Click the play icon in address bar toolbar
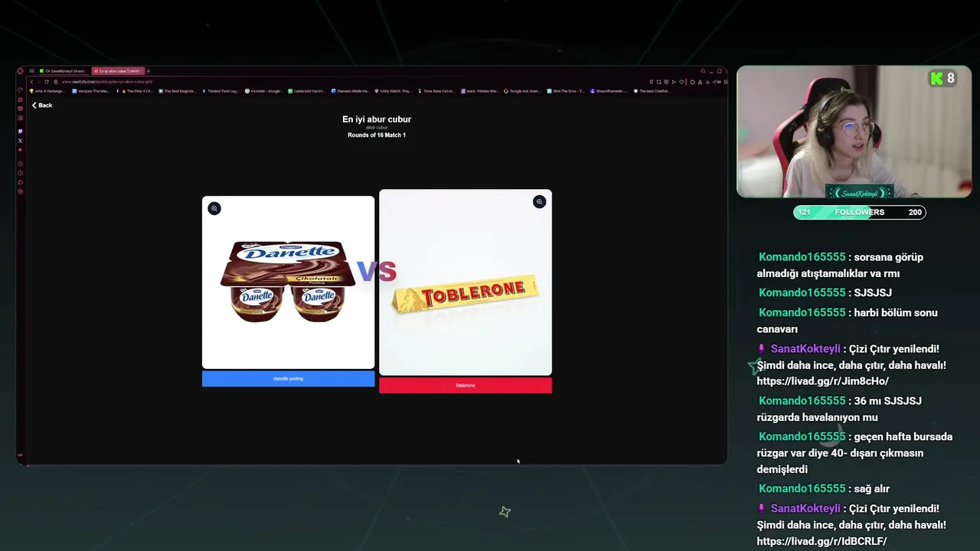The image size is (980, 551). click(674, 82)
